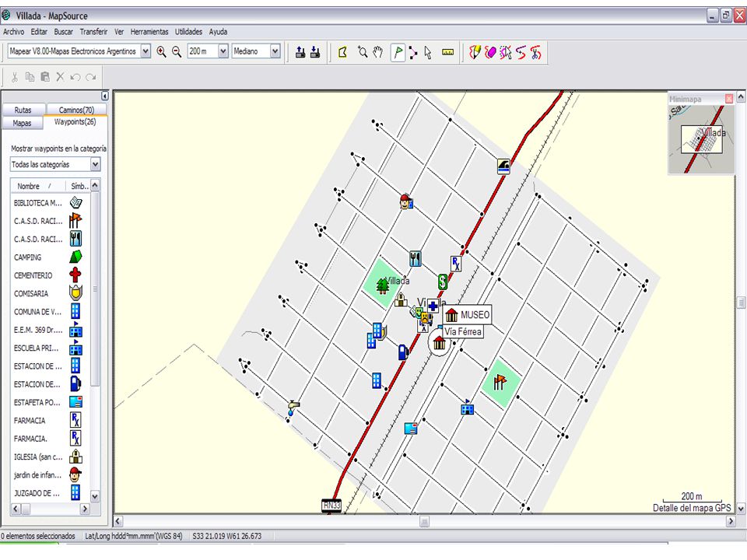Click the Minimapa overview thumbnail
The height and width of the screenshot is (560, 747).
pos(701,138)
